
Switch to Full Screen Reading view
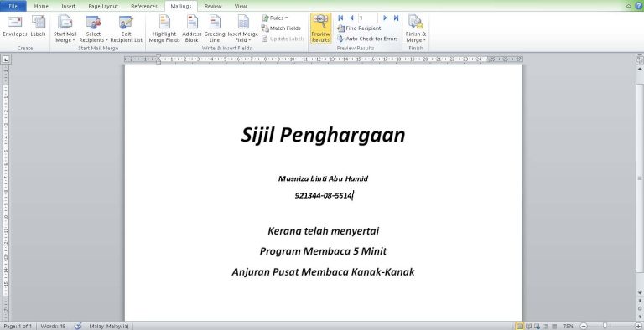click(x=528, y=327)
